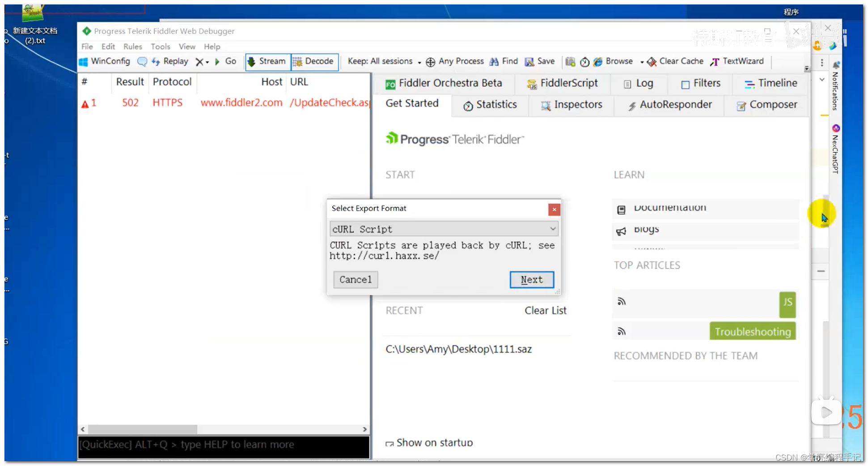
Task: Click Next in export dialog
Action: [x=532, y=280]
